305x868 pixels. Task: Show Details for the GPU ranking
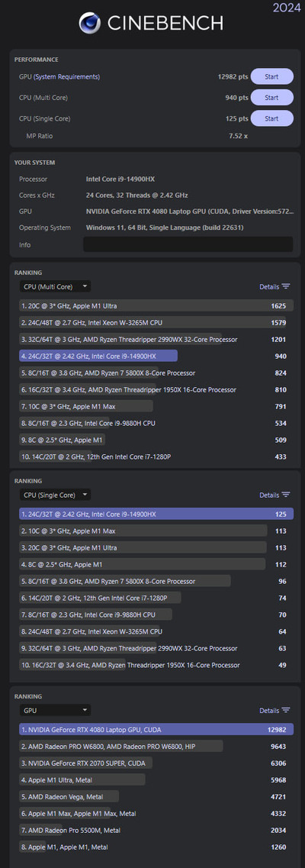click(x=269, y=711)
